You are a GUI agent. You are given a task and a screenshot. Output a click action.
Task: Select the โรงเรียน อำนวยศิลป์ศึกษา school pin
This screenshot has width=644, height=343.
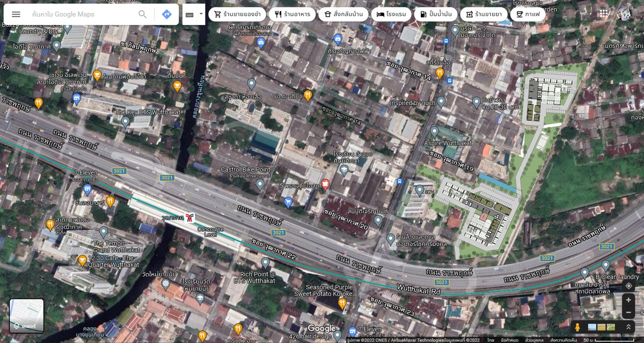(x=344, y=170)
